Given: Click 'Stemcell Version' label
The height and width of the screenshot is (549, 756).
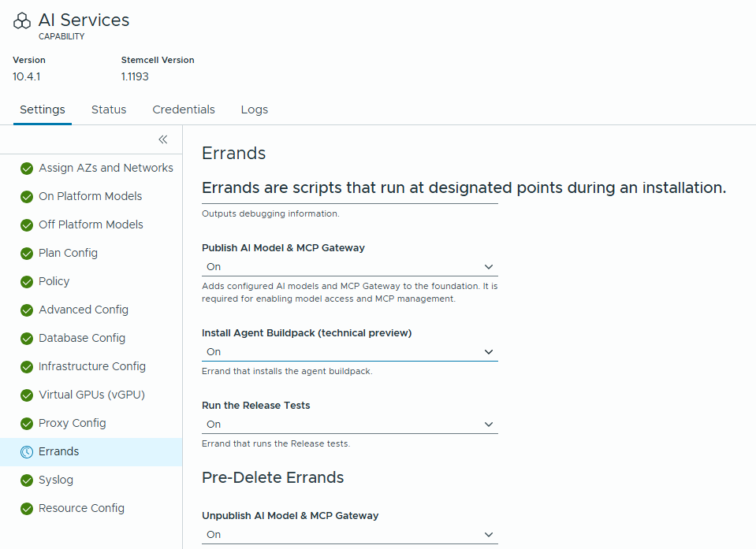Looking at the screenshot, I should pos(158,60).
